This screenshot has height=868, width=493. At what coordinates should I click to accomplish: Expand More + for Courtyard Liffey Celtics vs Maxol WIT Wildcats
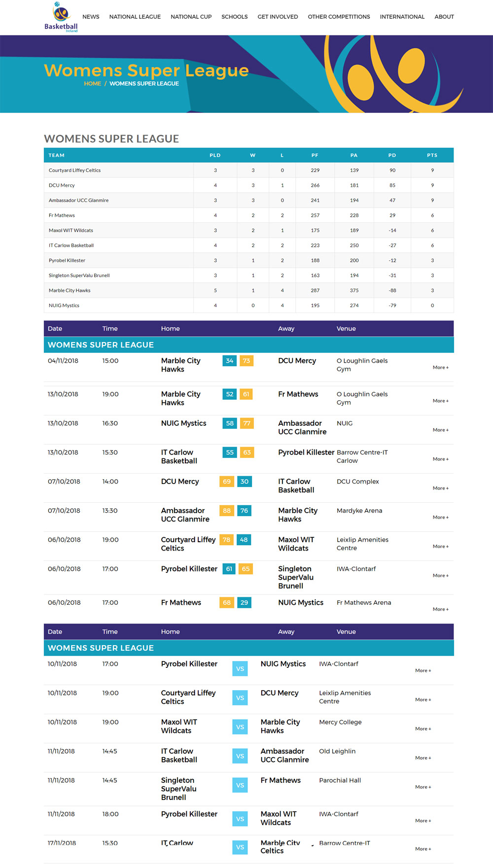tap(441, 547)
